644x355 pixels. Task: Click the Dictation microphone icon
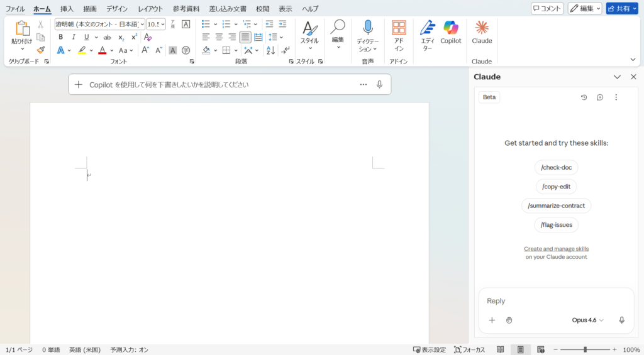point(368,27)
